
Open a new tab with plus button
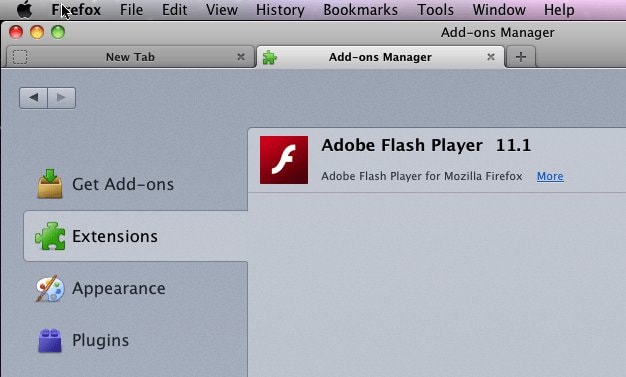point(521,57)
